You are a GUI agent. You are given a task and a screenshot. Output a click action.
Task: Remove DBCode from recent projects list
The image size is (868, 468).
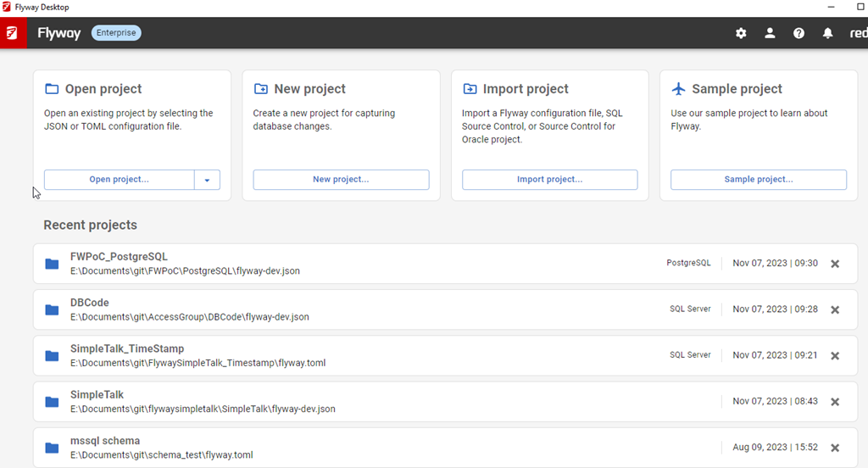click(x=835, y=309)
